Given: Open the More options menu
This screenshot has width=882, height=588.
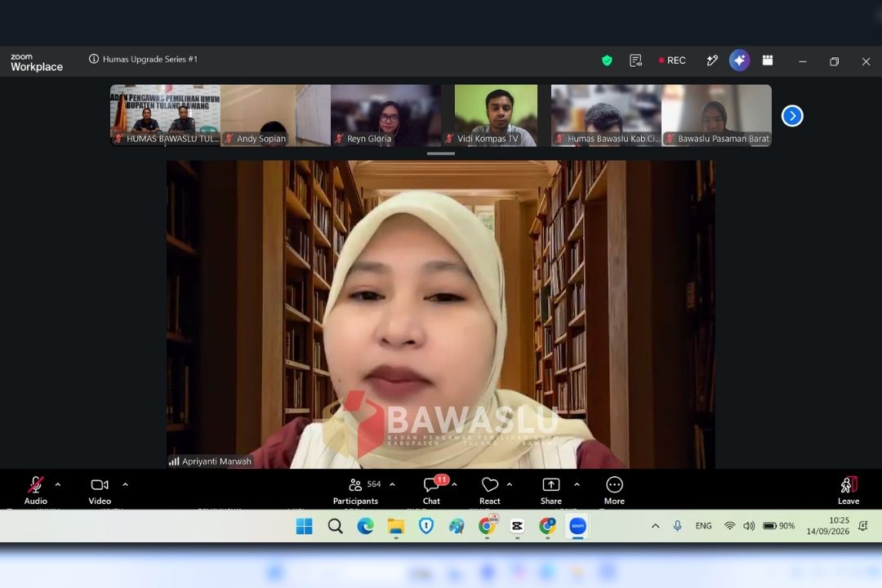Looking at the screenshot, I should click(614, 490).
